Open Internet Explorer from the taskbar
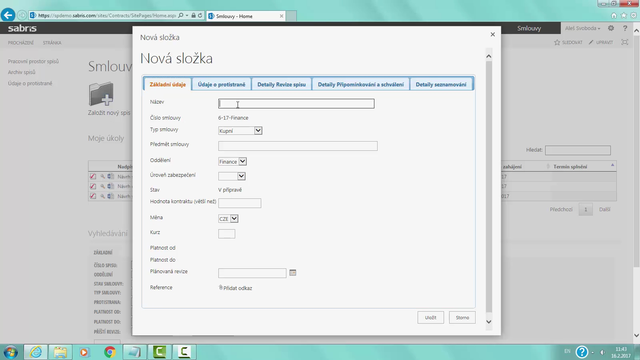Screen dimensions: 640x360 pyautogui.click(x=36, y=352)
